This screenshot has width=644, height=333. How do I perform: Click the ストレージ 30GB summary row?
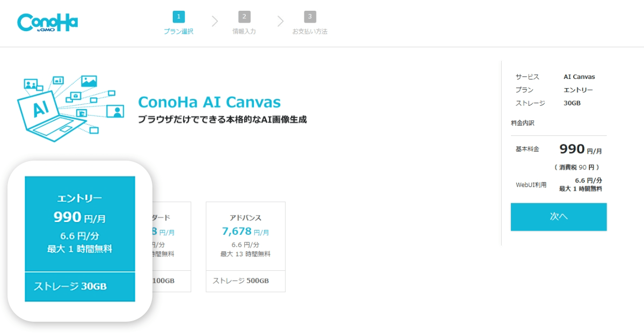point(548,103)
